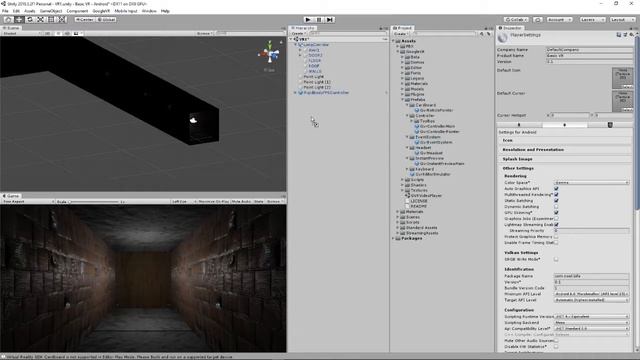The height and width of the screenshot is (360, 640).
Task: Click the Project search-by-type icon
Action: tap(482, 34)
